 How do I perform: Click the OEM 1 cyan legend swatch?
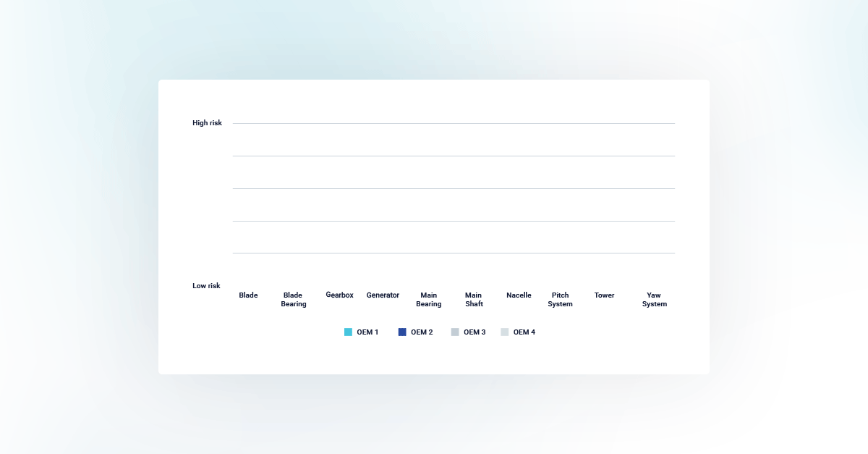click(348, 332)
